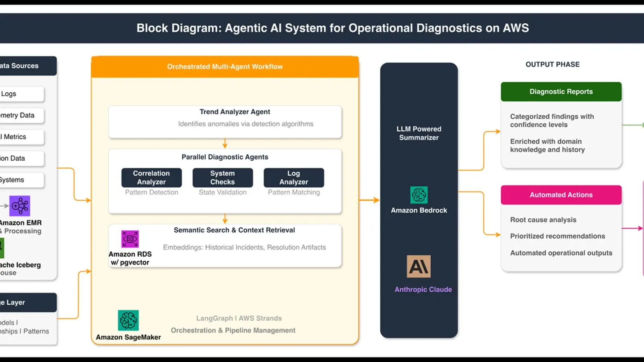The image size is (644, 362).
Task: Click the Anthropic Claude logo
Action: [419, 266]
